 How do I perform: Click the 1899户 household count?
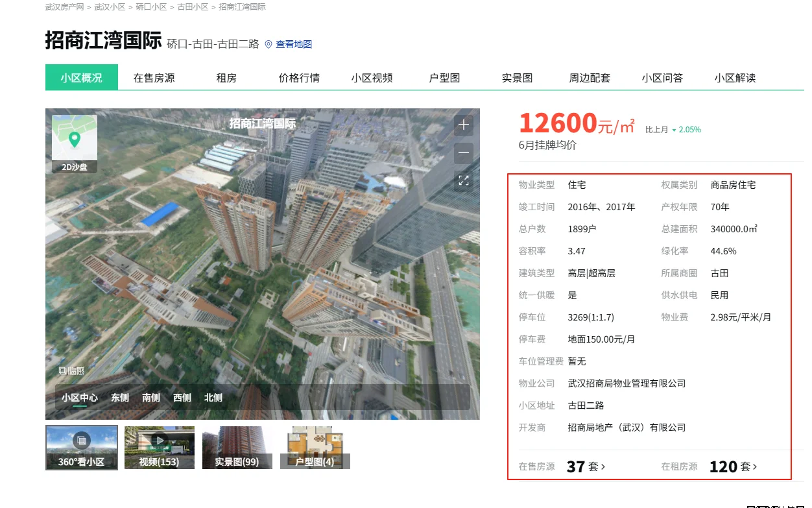click(x=582, y=229)
